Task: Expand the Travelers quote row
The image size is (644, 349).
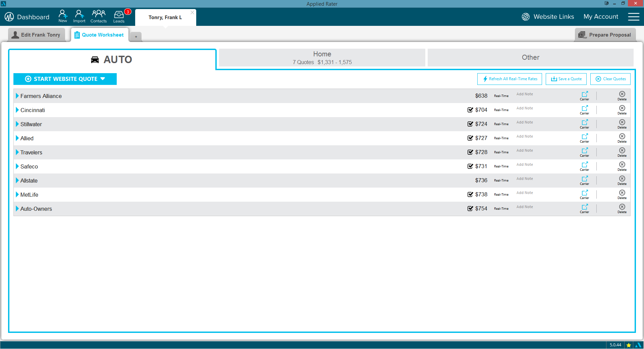Action: pos(17,152)
